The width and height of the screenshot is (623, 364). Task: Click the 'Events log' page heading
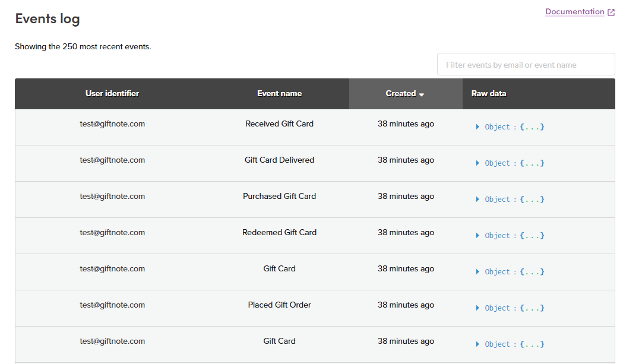[48, 18]
